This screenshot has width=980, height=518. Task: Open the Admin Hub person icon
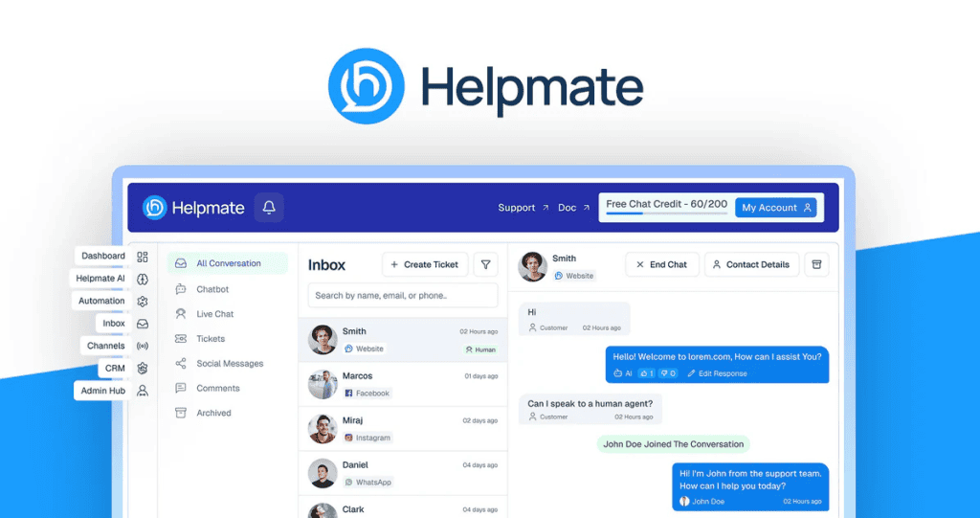143,391
